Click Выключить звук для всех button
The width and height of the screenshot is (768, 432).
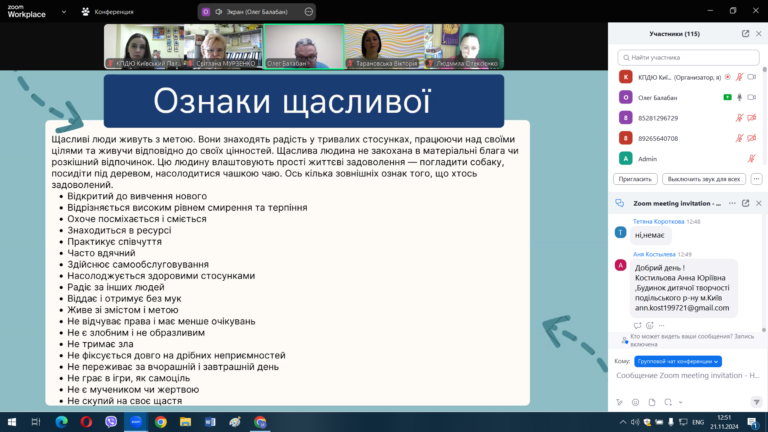(x=704, y=178)
